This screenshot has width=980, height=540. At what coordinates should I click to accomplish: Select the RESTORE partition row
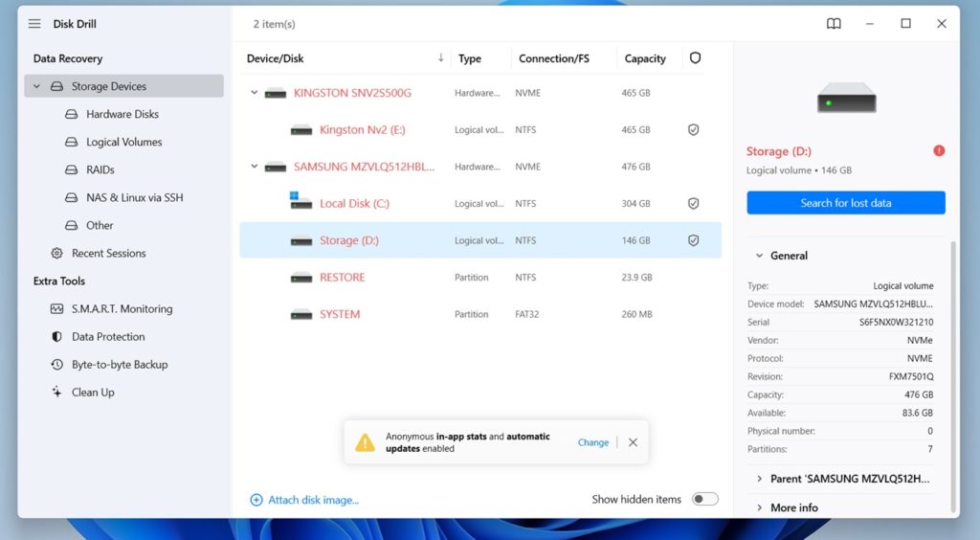(x=342, y=278)
